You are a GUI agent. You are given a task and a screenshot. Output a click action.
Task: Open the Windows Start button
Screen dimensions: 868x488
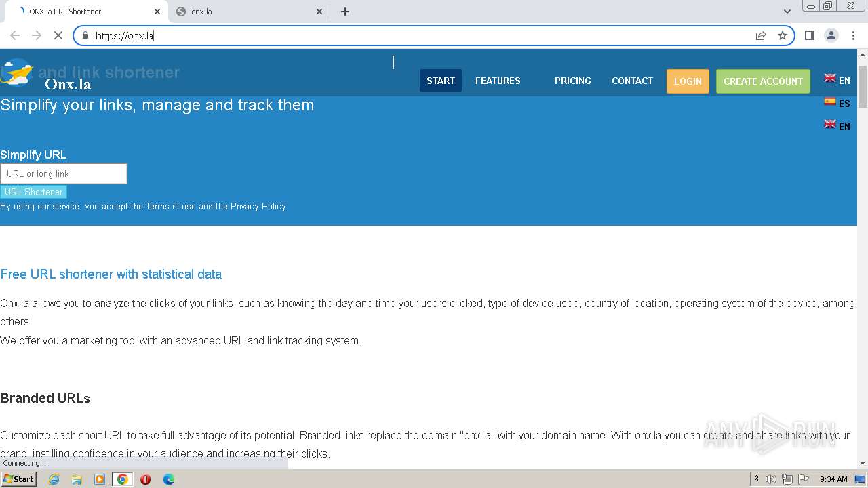[x=18, y=479]
